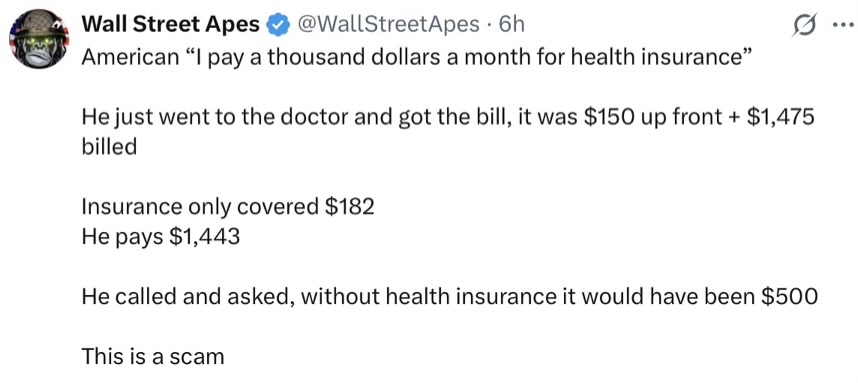Click the Wall Street Apes display name
The width and height of the screenshot is (858, 383).
(x=171, y=24)
